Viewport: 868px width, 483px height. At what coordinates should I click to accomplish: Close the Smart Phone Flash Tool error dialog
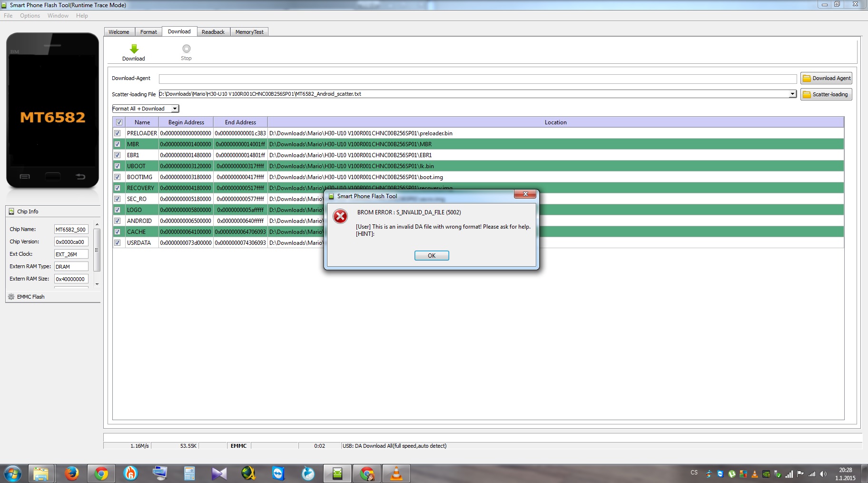525,194
